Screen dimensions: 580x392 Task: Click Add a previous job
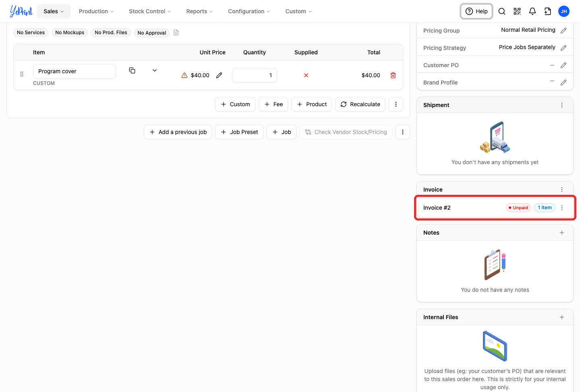click(178, 132)
